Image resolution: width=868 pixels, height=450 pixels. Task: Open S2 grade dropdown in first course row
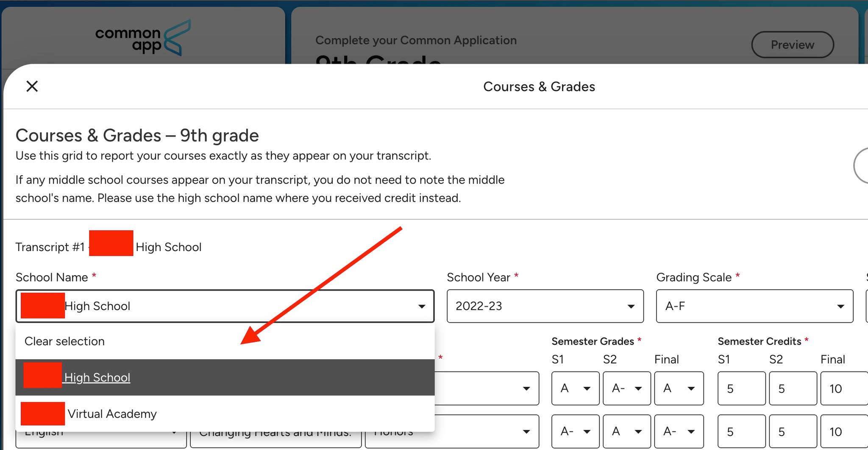click(x=627, y=389)
